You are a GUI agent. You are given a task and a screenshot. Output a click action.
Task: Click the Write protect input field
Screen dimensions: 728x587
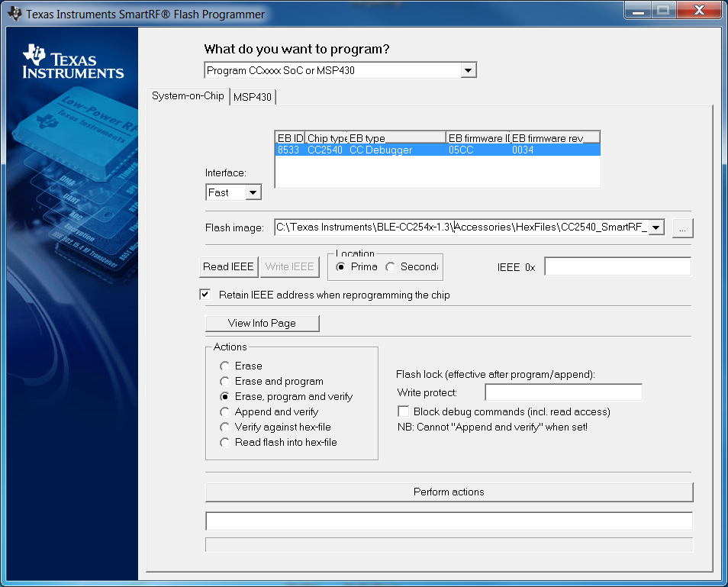click(564, 392)
